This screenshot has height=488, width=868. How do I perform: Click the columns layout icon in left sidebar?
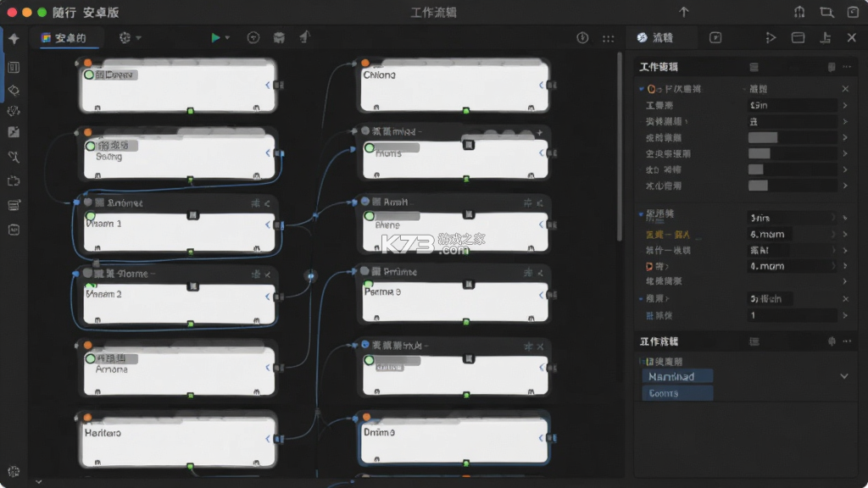tap(14, 68)
